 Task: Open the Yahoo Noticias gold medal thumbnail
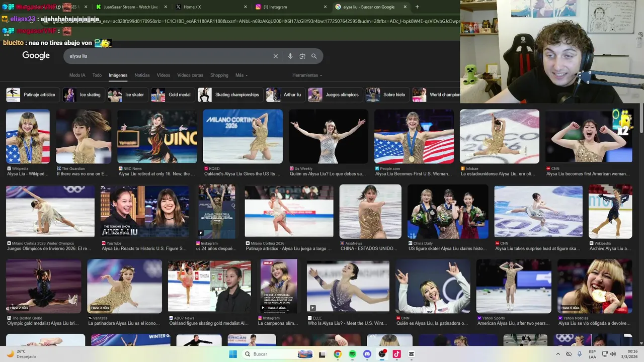(x=595, y=286)
